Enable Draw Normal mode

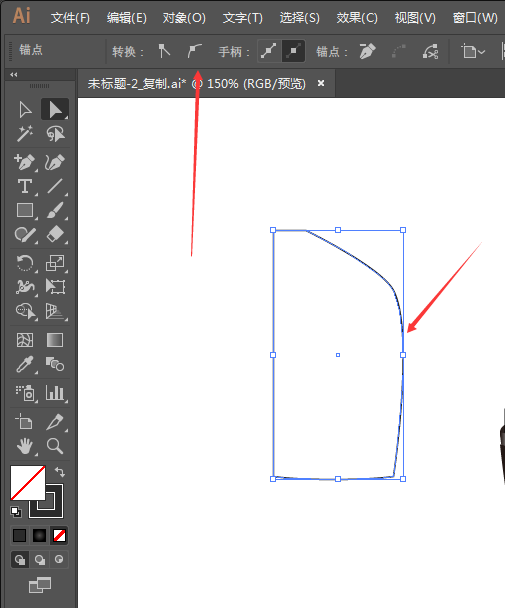[x=19, y=560]
